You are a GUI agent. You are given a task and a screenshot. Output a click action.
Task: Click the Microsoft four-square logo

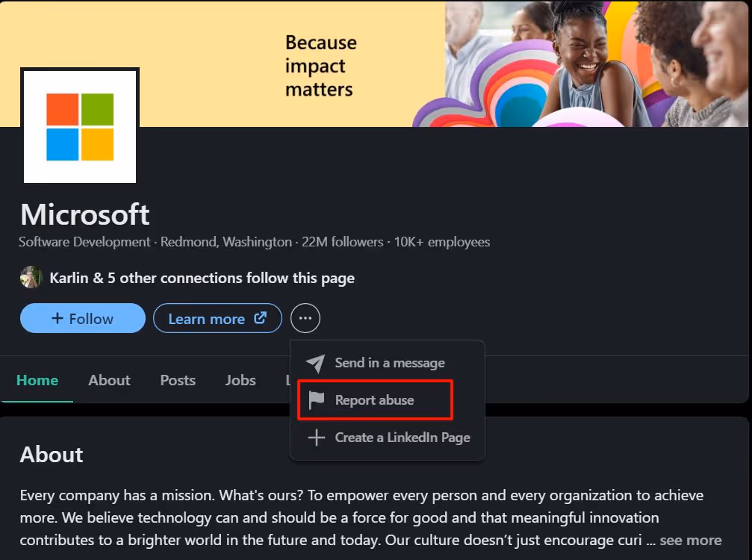point(79,125)
